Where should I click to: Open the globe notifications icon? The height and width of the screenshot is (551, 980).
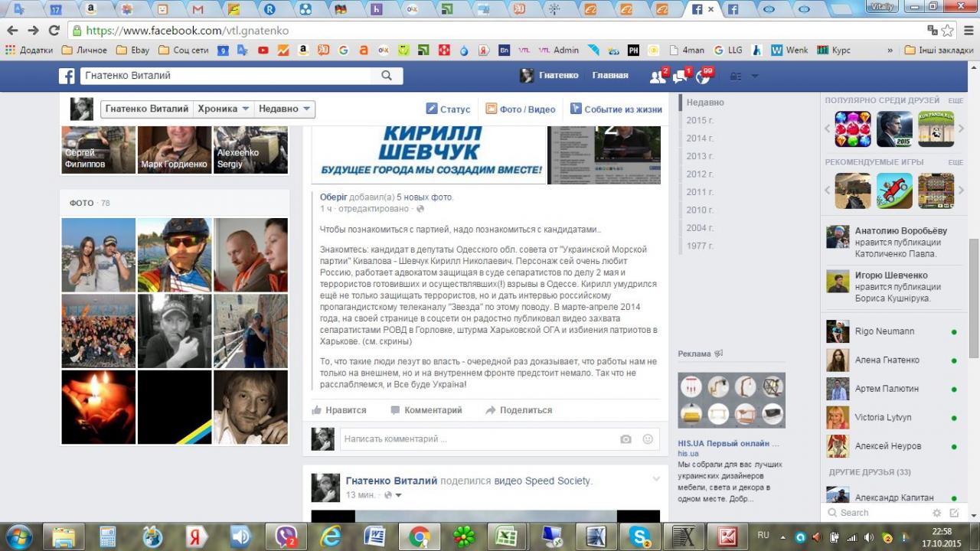pyautogui.click(x=701, y=77)
